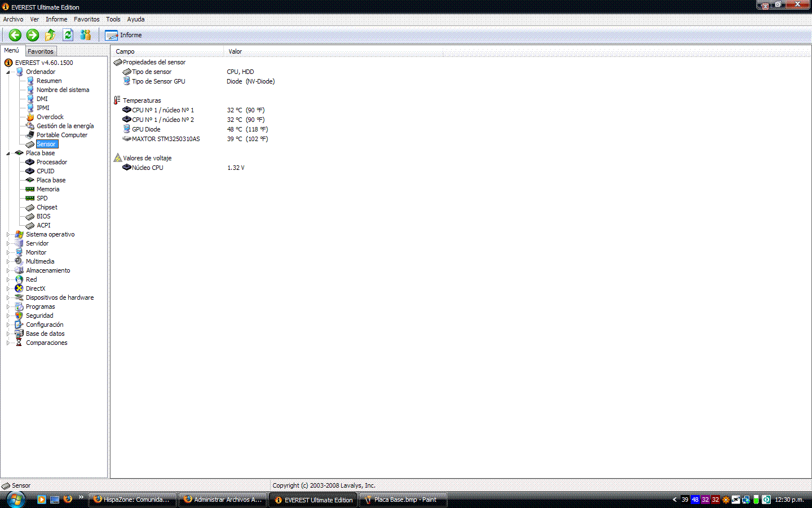Expand the Almacenamiento node

[8, 270]
